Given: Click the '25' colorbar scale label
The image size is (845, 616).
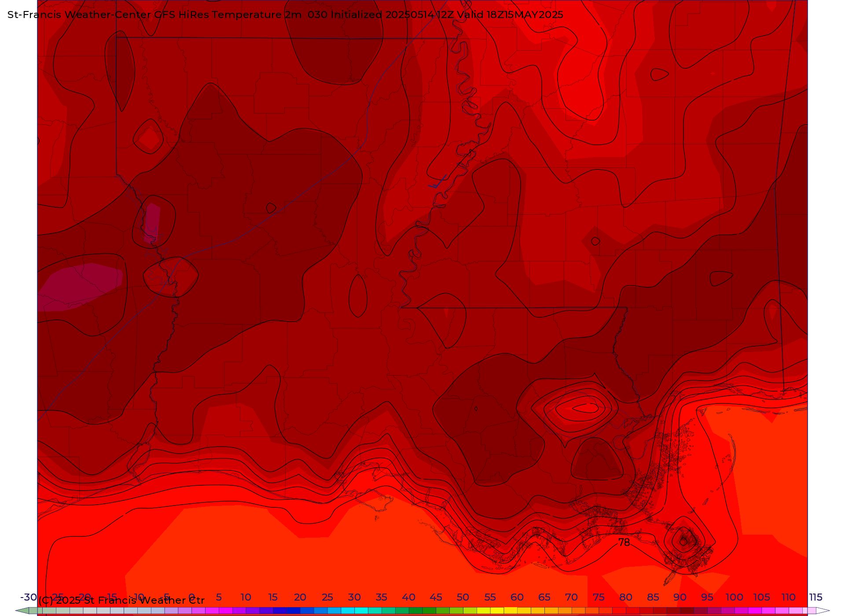Looking at the screenshot, I should pyautogui.click(x=327, y=597).
